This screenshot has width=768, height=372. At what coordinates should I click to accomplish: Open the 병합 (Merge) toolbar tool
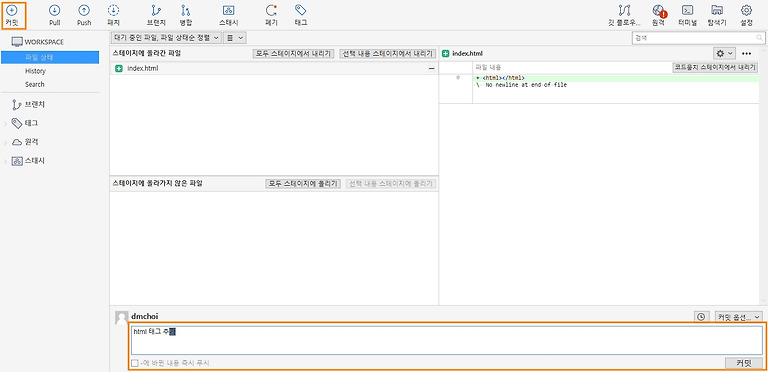coord(186,15)
